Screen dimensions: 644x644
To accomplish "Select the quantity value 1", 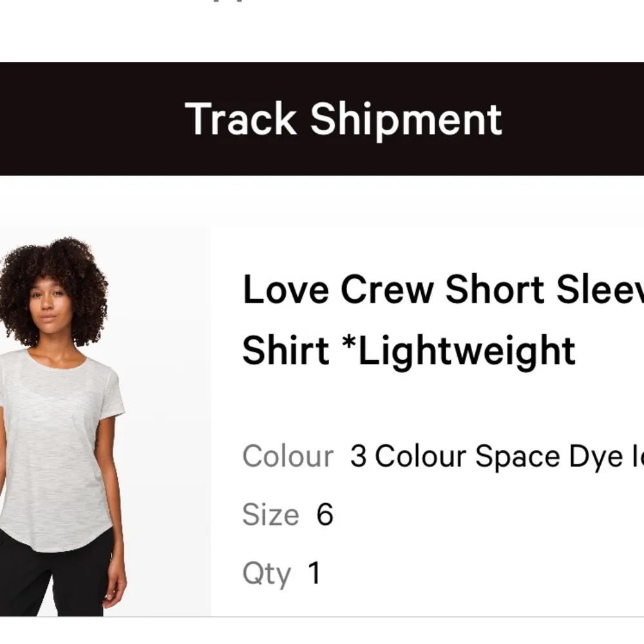I will [314, 573].
